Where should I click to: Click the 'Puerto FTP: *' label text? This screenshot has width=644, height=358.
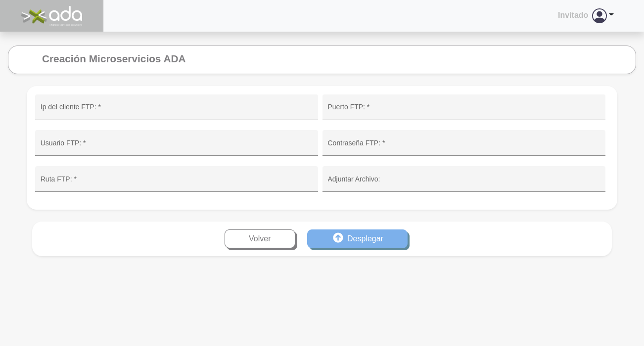tap(349, 107)
